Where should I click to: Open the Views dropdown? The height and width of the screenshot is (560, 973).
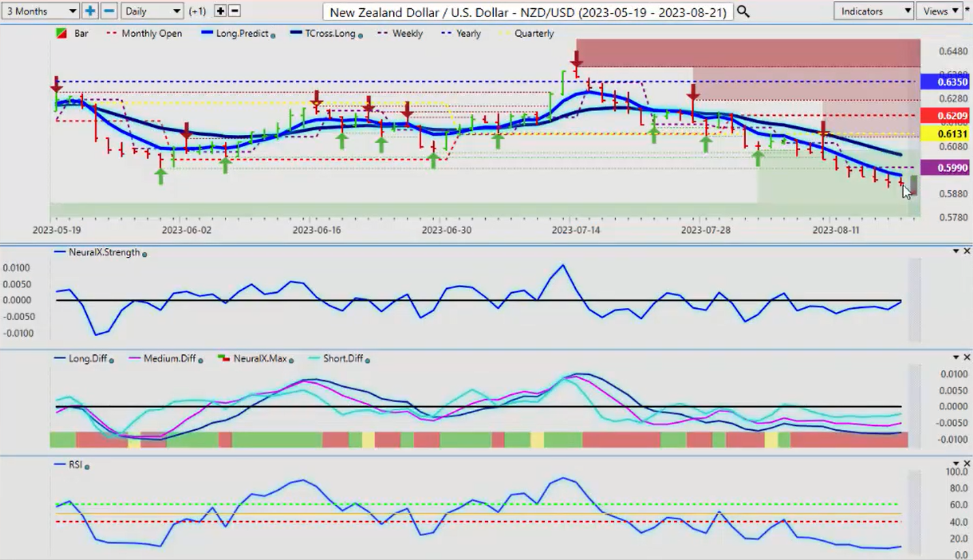tap(940, 11)
